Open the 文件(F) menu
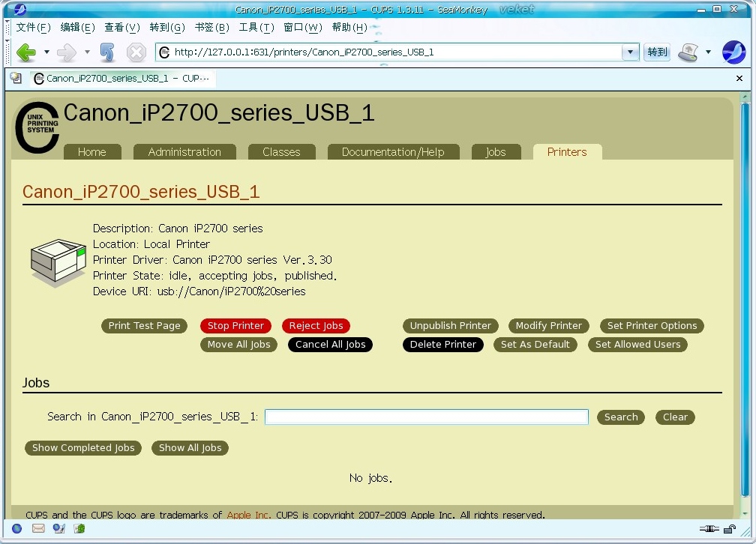Image resolution: width=756 pixels, height=544 pixels. point(33,28)
